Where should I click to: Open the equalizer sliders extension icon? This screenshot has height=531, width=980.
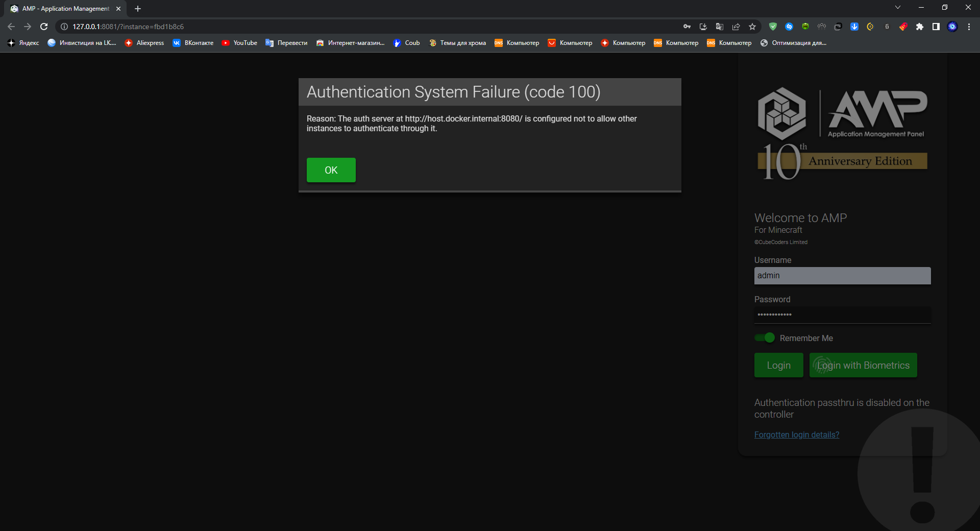[822, 27]
